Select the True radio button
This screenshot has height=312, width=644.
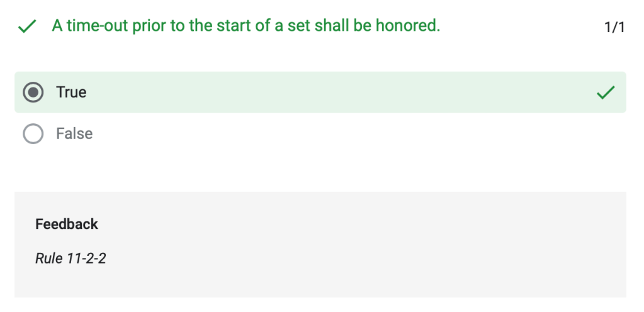point(33,92)
